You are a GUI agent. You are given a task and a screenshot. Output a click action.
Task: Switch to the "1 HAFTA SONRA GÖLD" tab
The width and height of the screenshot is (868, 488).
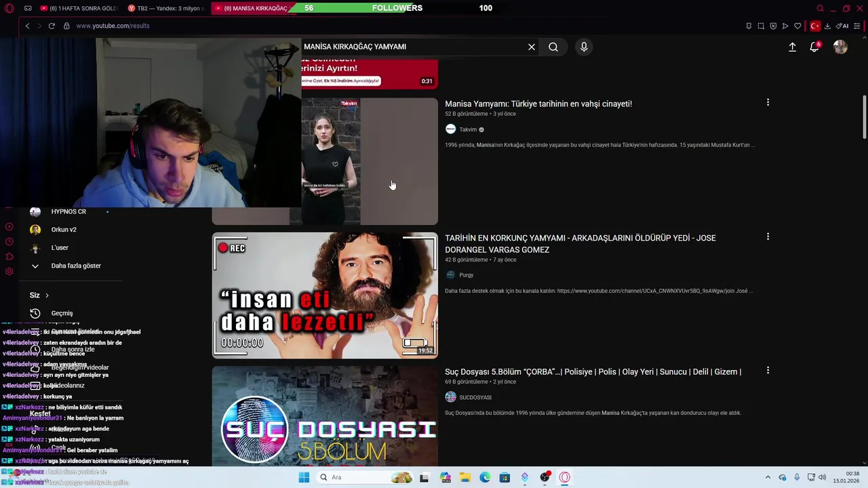(78, 8)
